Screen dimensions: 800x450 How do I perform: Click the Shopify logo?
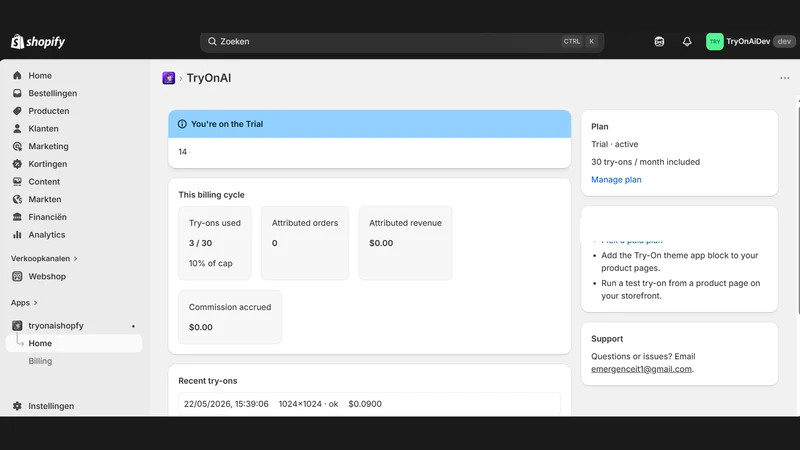38,41
